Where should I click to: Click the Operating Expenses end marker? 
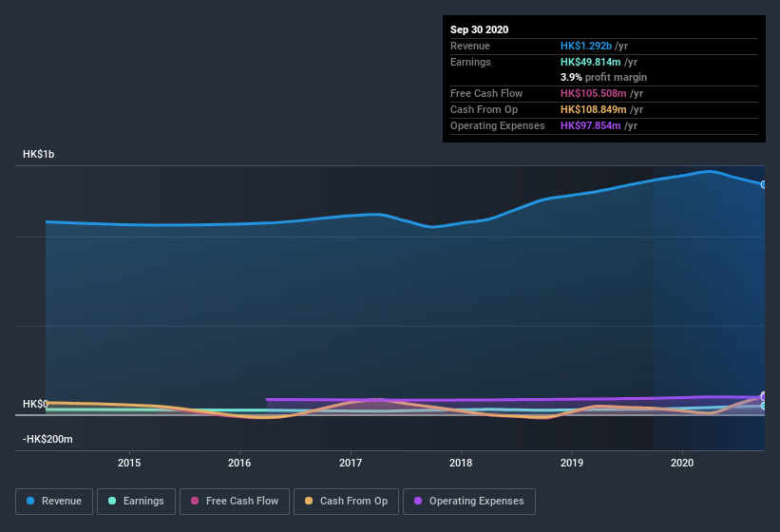coord(764,397)
